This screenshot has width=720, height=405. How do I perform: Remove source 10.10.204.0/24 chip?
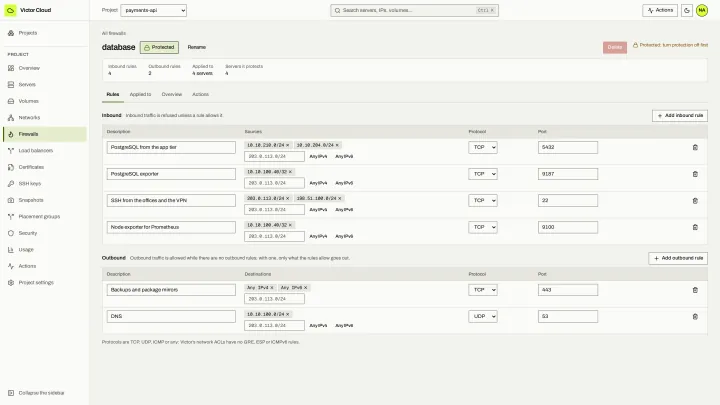tap(337, 145)
